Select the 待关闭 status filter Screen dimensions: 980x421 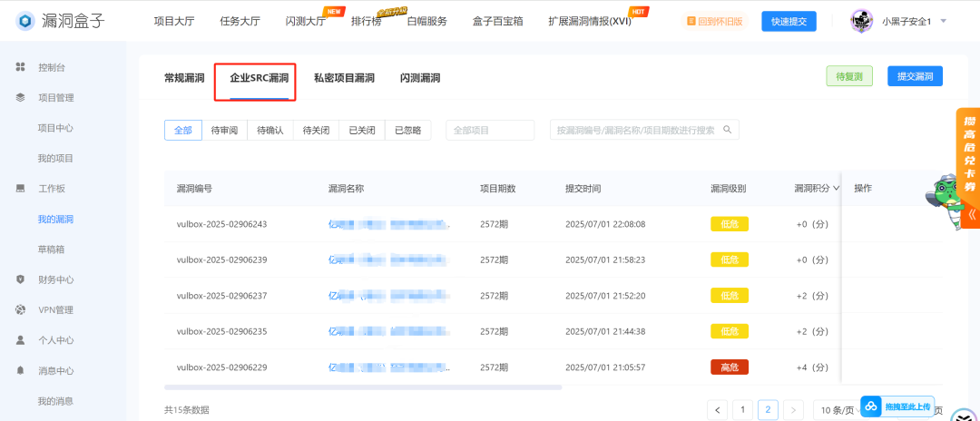click(317, 131)
